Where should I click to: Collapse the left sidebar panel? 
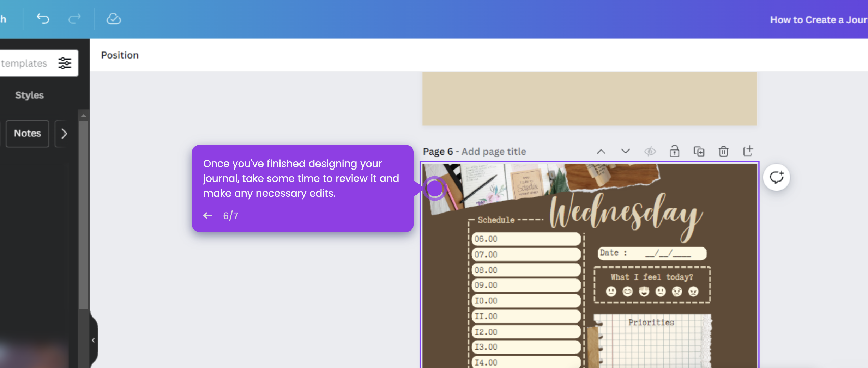point(93,340)
